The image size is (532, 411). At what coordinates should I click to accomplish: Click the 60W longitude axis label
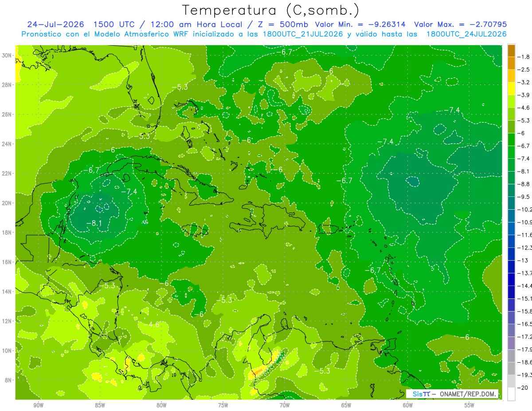pos(407,405)
